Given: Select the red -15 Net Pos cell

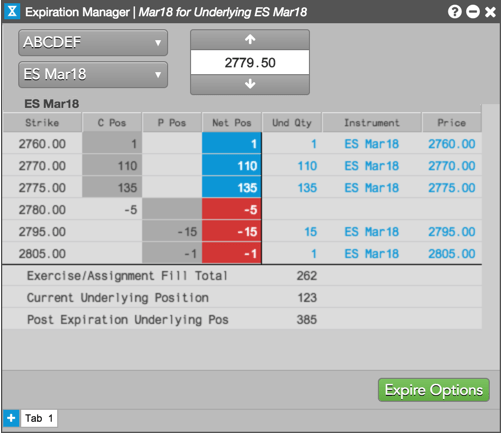Looking at the screenshot, I should 232,232.
